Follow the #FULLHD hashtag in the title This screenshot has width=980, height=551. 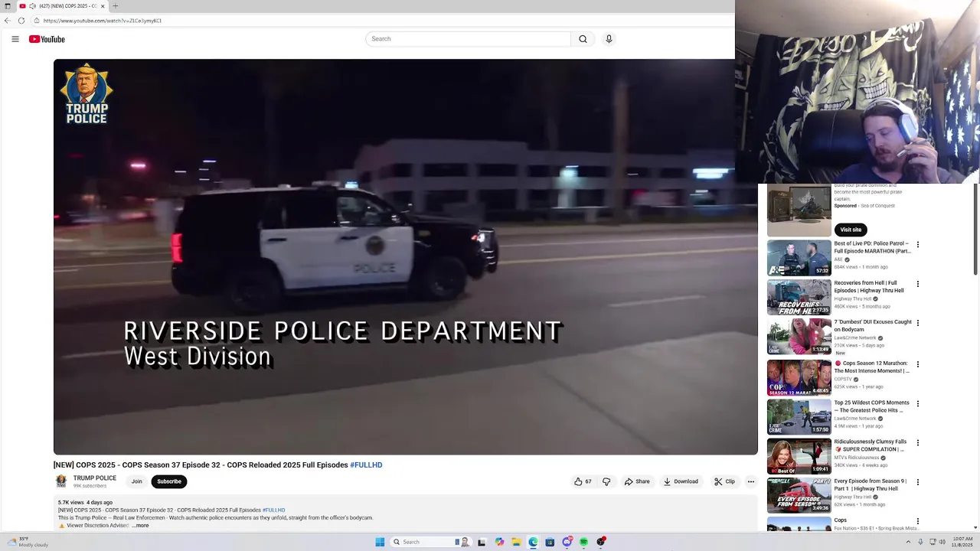coord(366,465)
